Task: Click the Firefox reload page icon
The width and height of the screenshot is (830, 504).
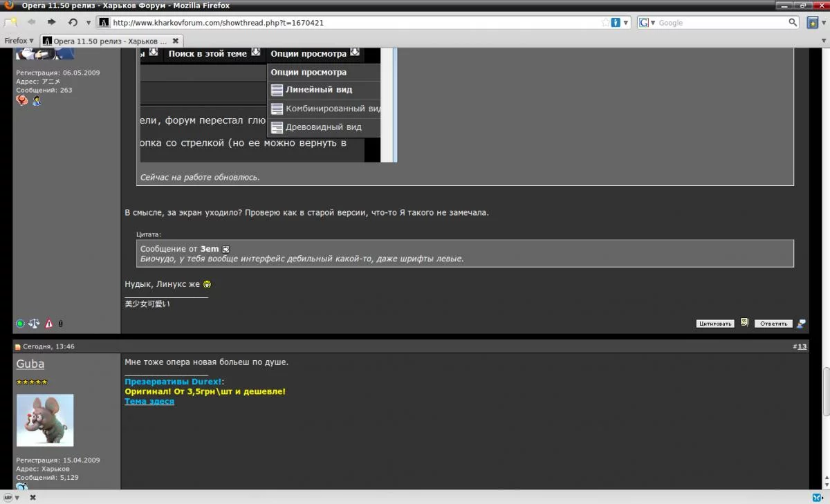Action: pos(72,21)
